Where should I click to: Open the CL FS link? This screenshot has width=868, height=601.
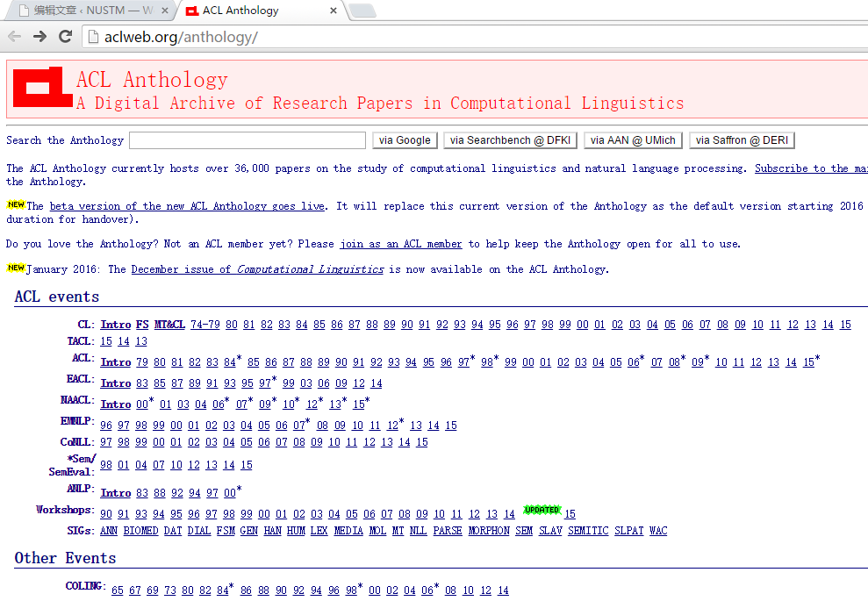point(142,325)
